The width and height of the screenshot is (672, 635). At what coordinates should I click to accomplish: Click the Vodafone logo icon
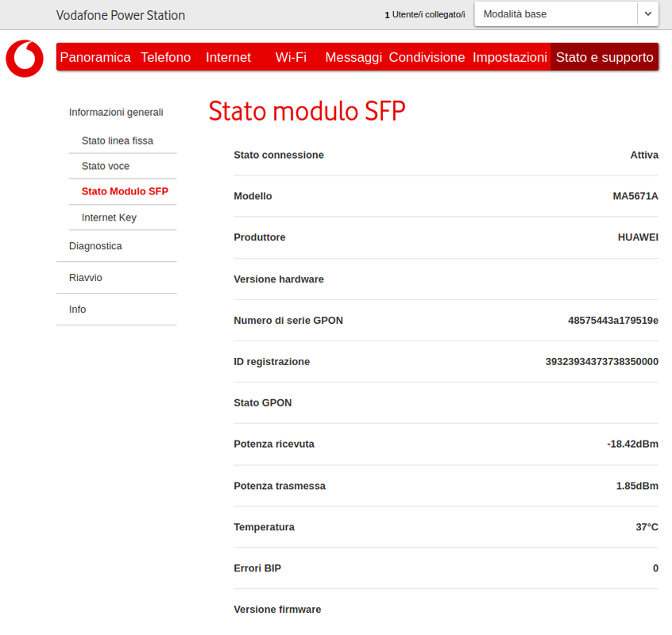[x=25, y=59]
